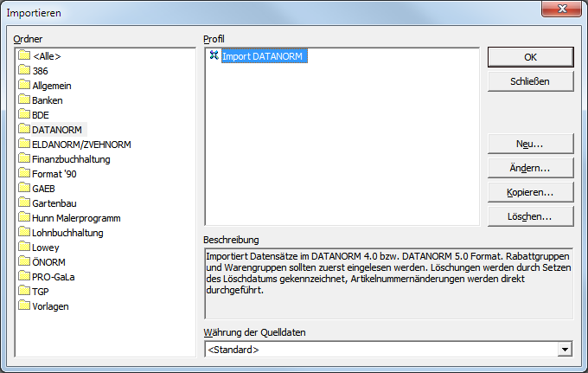Click the Import DATANORM profile icon
Viewport: 588px width, 373px height.
point(214,56)
